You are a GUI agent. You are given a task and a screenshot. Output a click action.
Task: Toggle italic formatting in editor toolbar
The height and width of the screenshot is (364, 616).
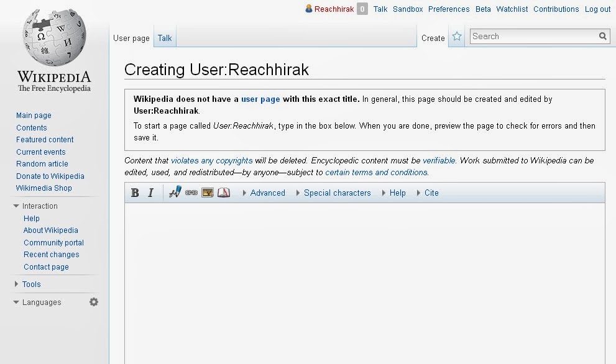[x=150, y=193]
